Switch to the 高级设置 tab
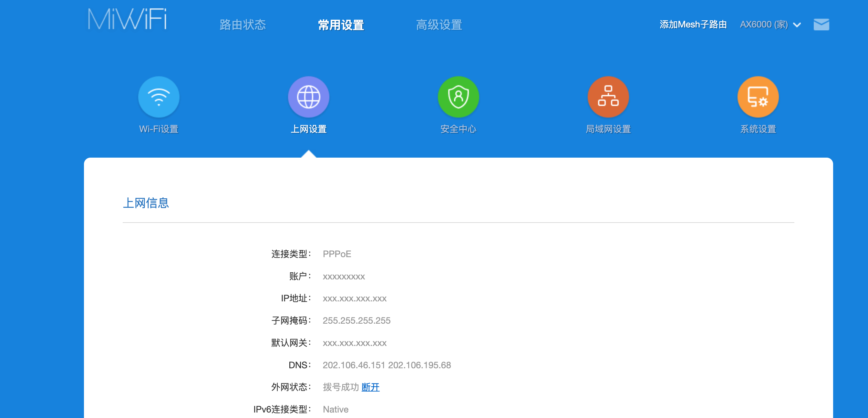Viewport: 868px width, 418px height. click(x=439, y=25)
